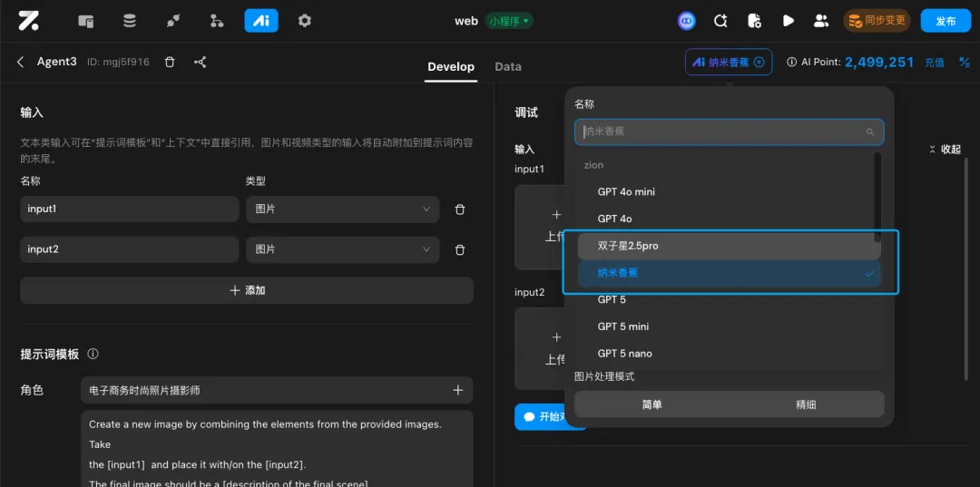Click the 角色 text field

tap(277, 390)
